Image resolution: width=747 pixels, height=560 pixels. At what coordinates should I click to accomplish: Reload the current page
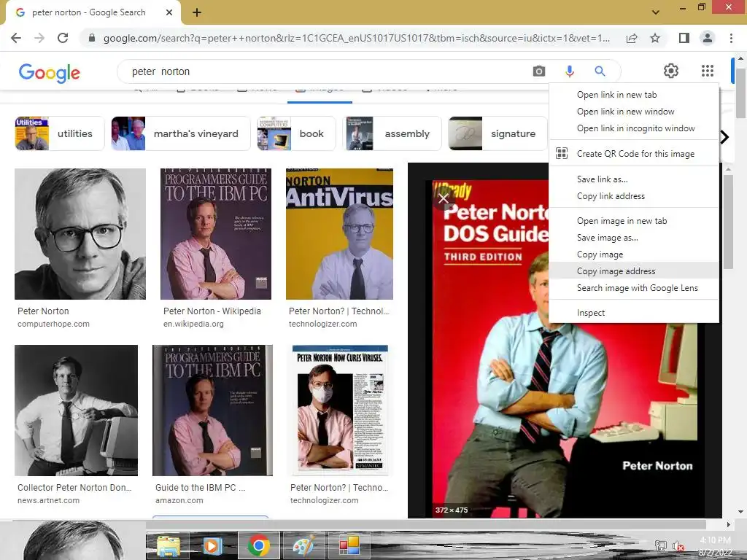point(63,38)
